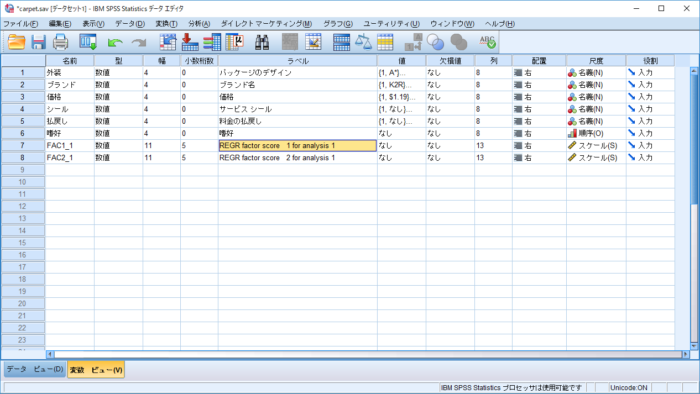Open the ダイレクト マーケティング(M) menu
The image size is (700, 394).
267,24
